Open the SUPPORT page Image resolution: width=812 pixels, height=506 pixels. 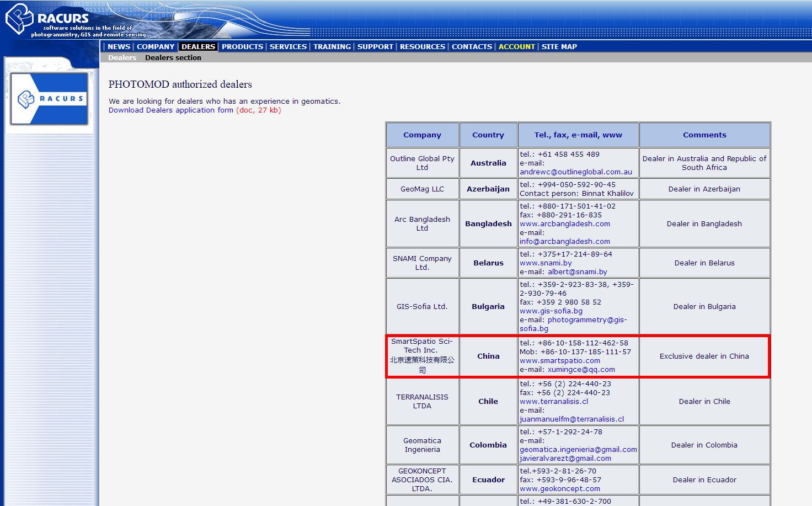(x=375, y=47)
